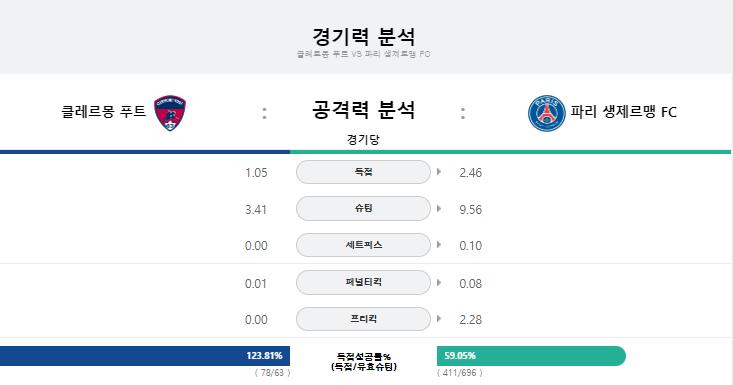Click the 공격력 분석 section heading

pyautogui.click(x=363, y=110)
